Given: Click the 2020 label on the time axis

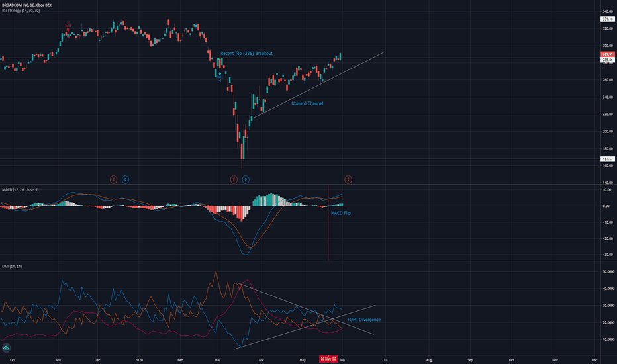Looking at the screenshot, I should [138, 359].
